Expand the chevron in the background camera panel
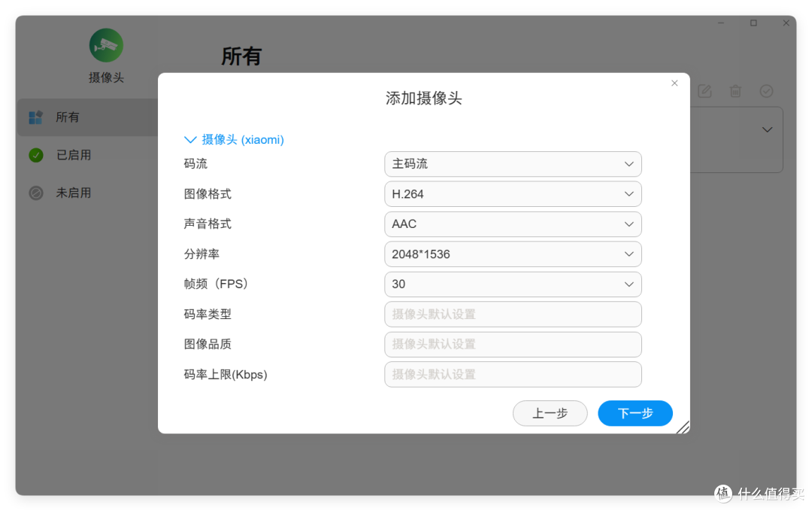This screenshot has width=812, height=511. coord(768,129)
